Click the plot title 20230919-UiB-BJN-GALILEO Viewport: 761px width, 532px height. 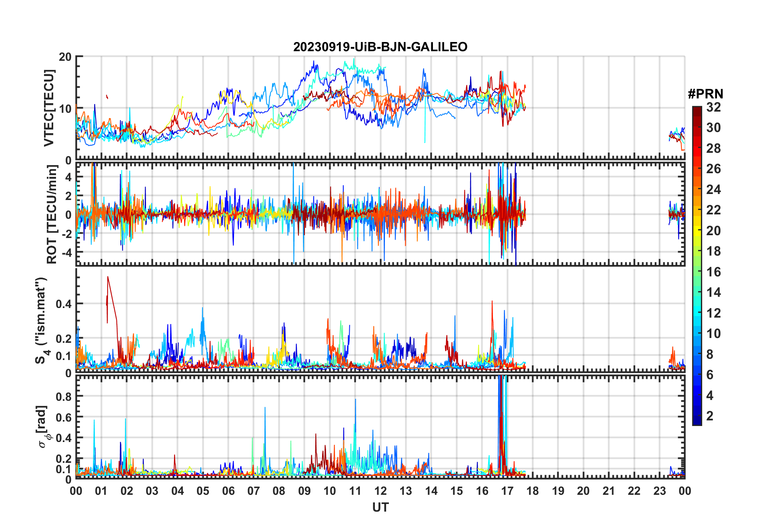[x=380, y=47]
